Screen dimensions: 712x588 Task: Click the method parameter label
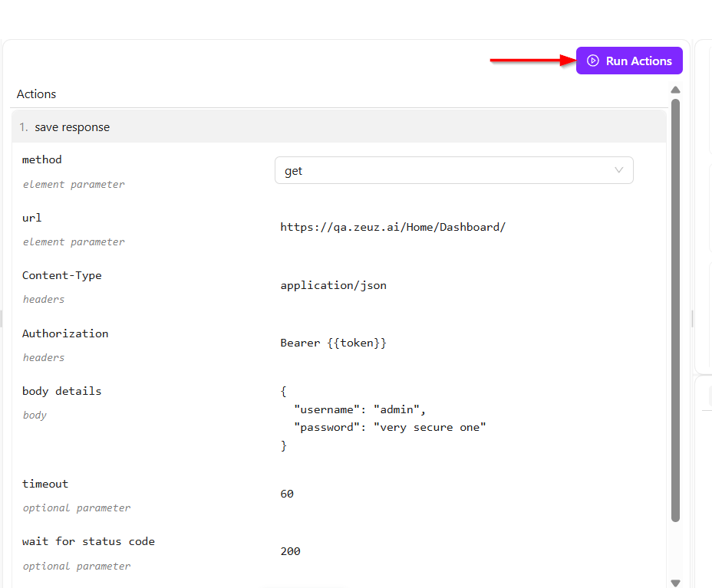(42, 159)
